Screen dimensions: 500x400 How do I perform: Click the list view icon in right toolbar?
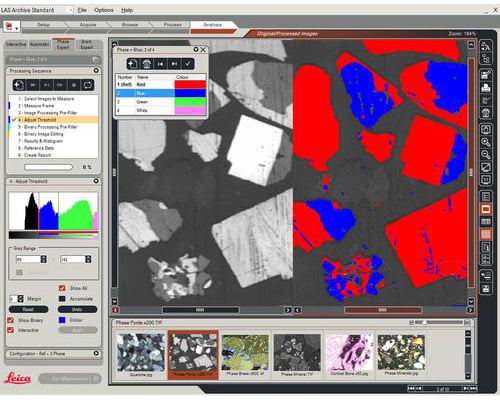pos(486,197)
